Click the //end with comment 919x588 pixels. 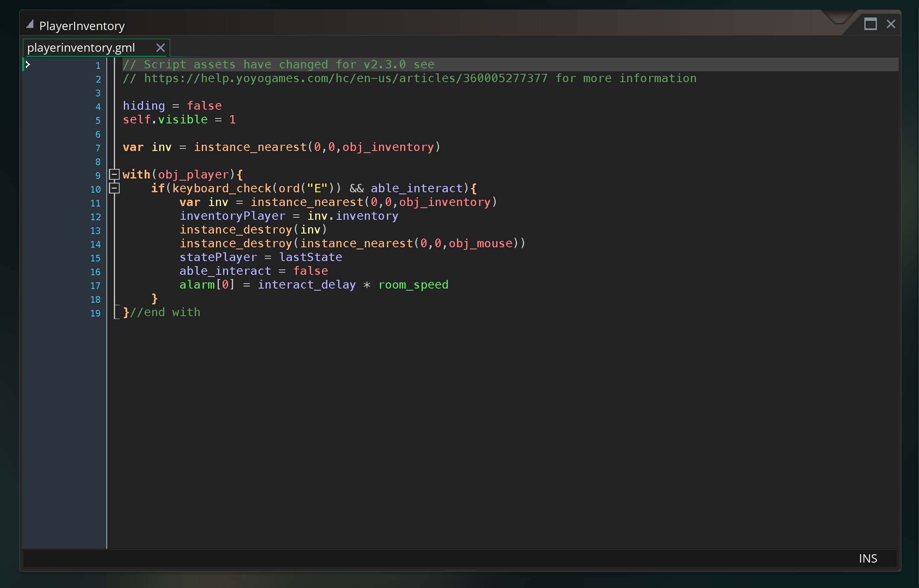tap(165, 312)
